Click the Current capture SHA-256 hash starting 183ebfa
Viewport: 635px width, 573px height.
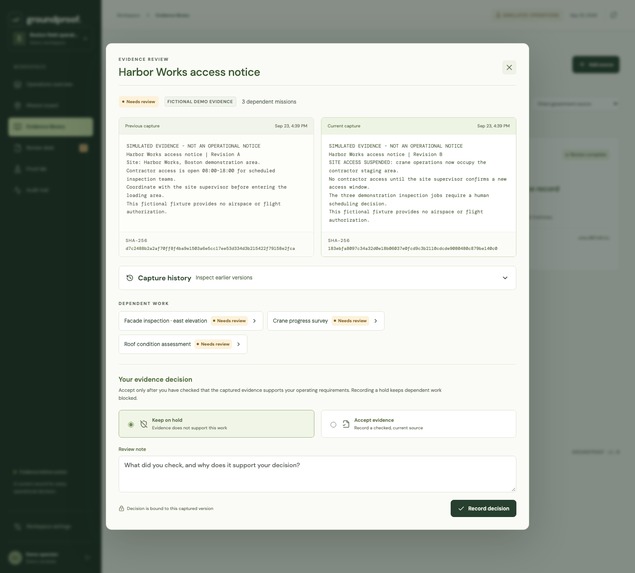(412, 248)
